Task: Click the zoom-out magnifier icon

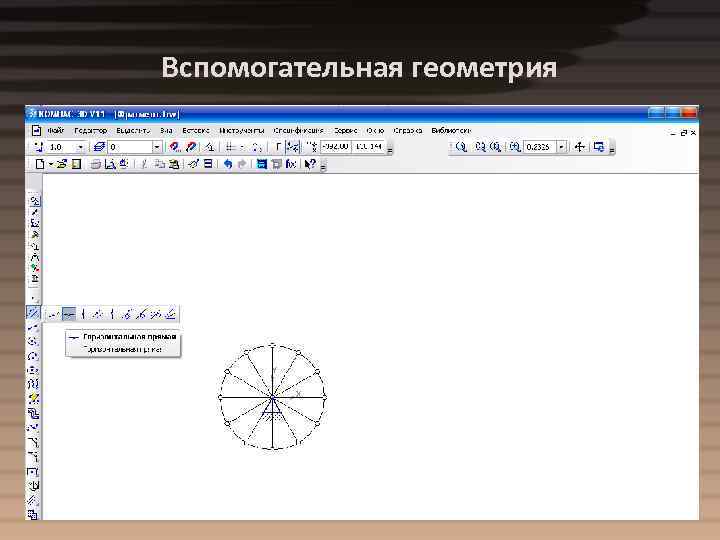Action: [495, 147]
